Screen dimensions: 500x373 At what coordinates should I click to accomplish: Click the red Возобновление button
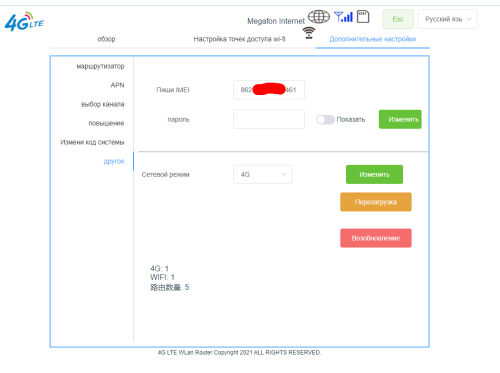click(x=376, y=238)
